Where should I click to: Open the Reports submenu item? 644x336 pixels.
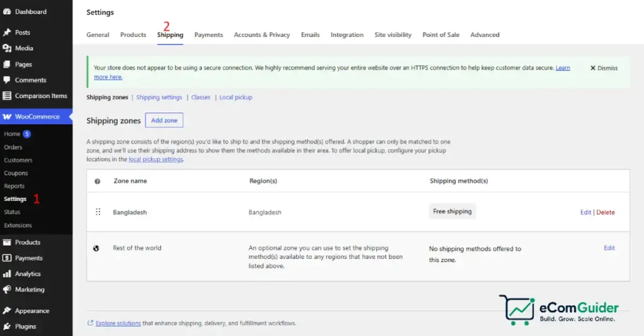pyautogui.click(x=14, y=186)
